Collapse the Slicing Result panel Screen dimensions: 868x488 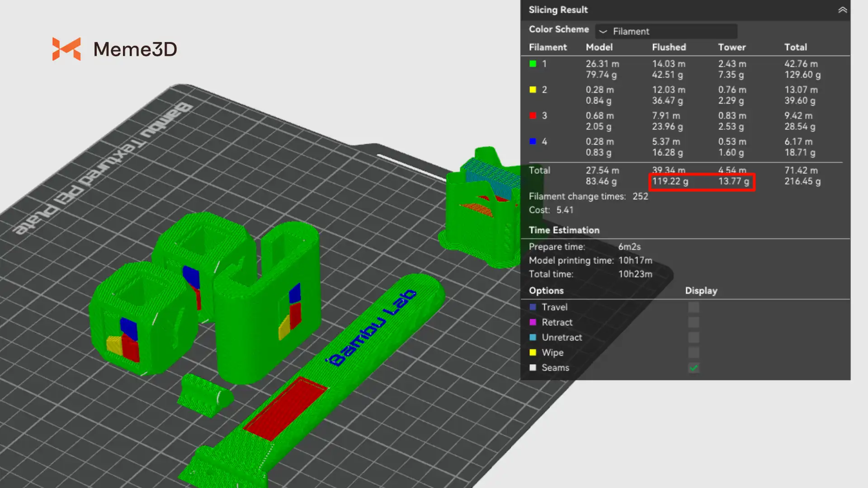(x=842, y=10)
